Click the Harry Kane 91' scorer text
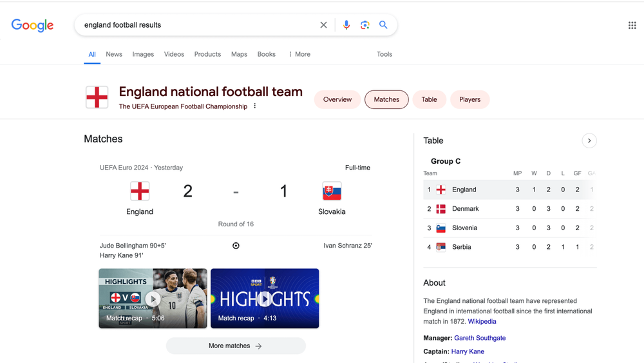 121,255
